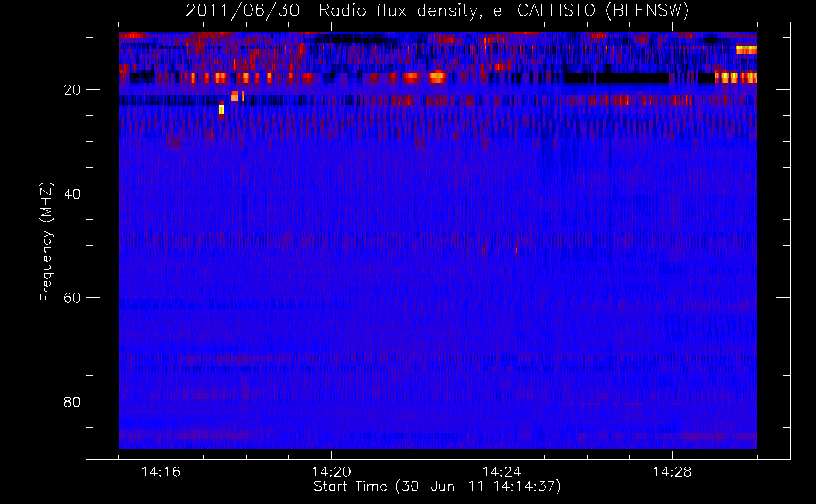Click the orange burst just above 22 MHz
816x504 pixels.
coord(236,96)
